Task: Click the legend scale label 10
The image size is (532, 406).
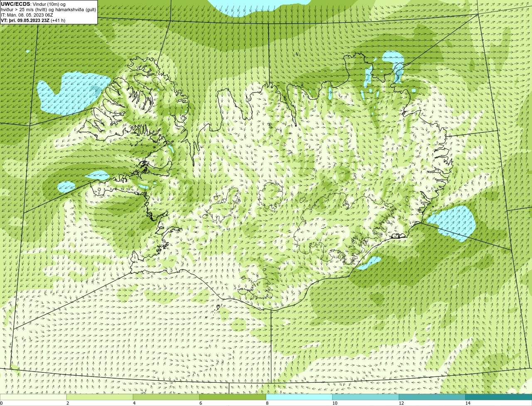Action: (335, 403)
